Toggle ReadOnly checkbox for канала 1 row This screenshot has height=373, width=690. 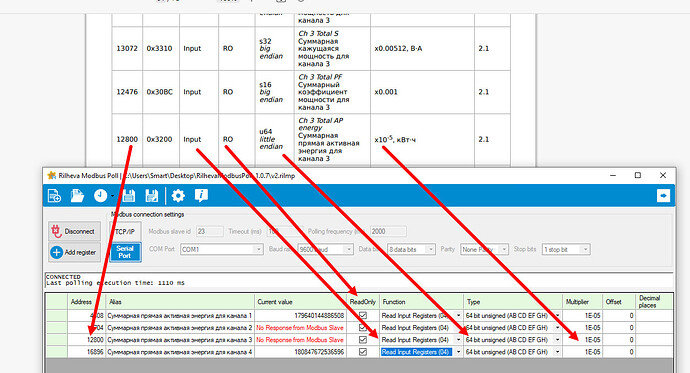pos(363,315)
